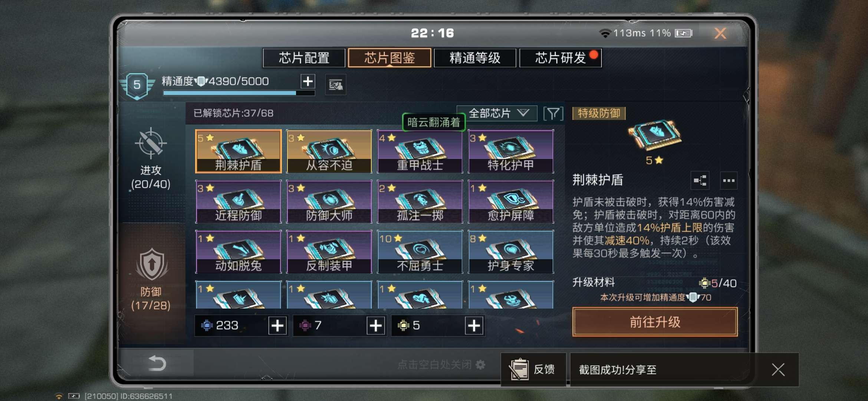Image resolution: width=868 pixels, height=401 pixels.
Task: Click the mastery progress bar
Action: (x=239, y=93)
